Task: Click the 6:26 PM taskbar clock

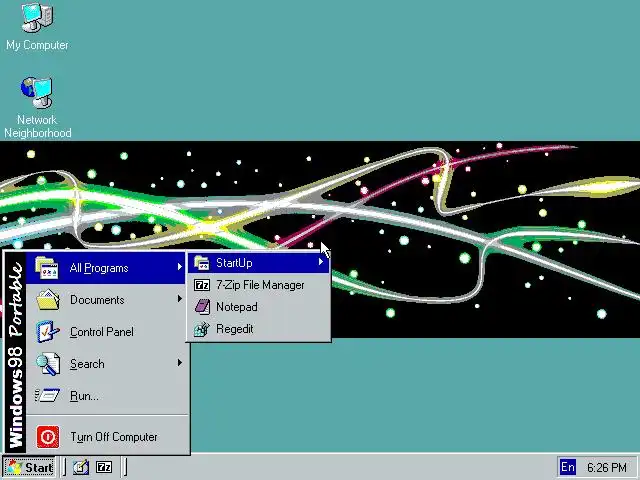Action: pyautogui.click(x=607, y=467)
